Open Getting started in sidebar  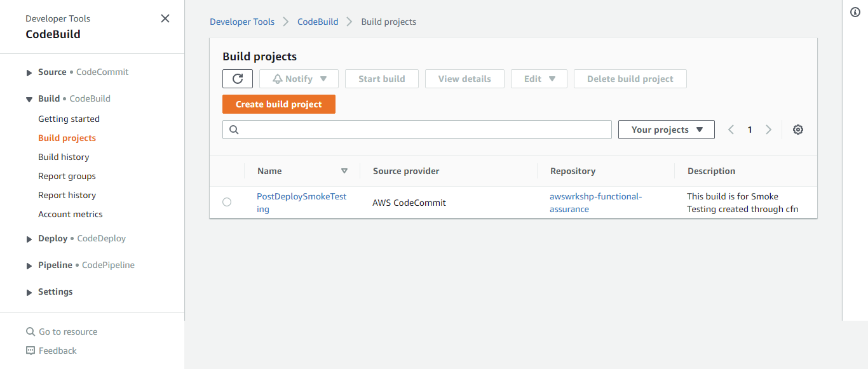pyautogui.click(x=69, y=119)
